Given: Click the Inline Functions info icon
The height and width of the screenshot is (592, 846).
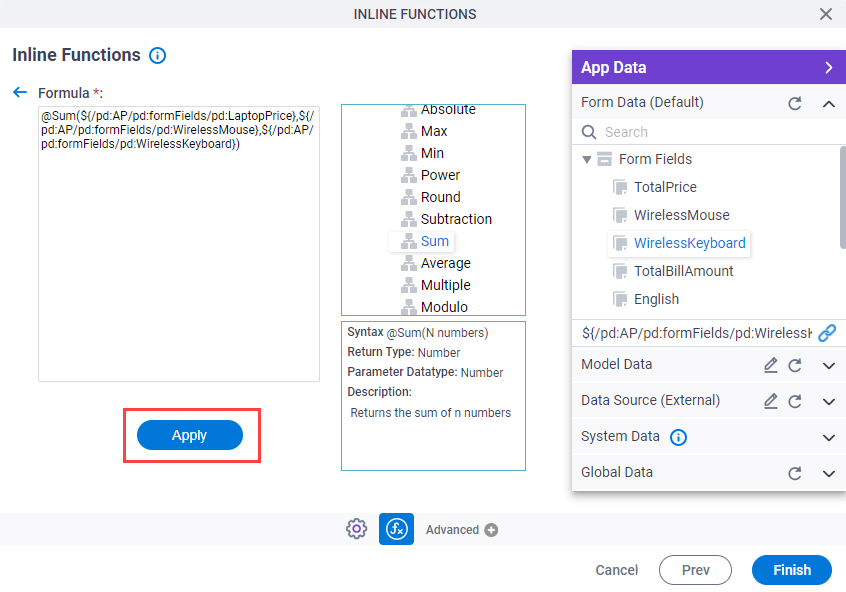Looking at the screenshot, I should pyautogui.click(x=158, y=56).
